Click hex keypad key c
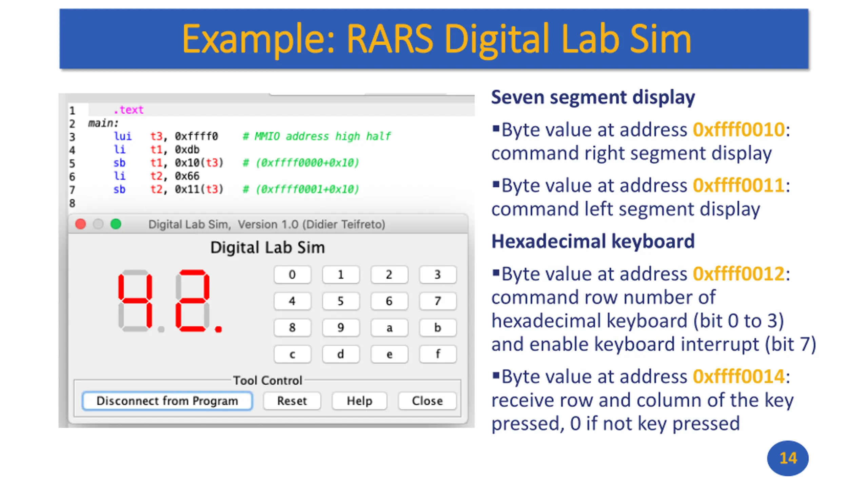The width and height of the screenshot is (868, 488). 292,354
